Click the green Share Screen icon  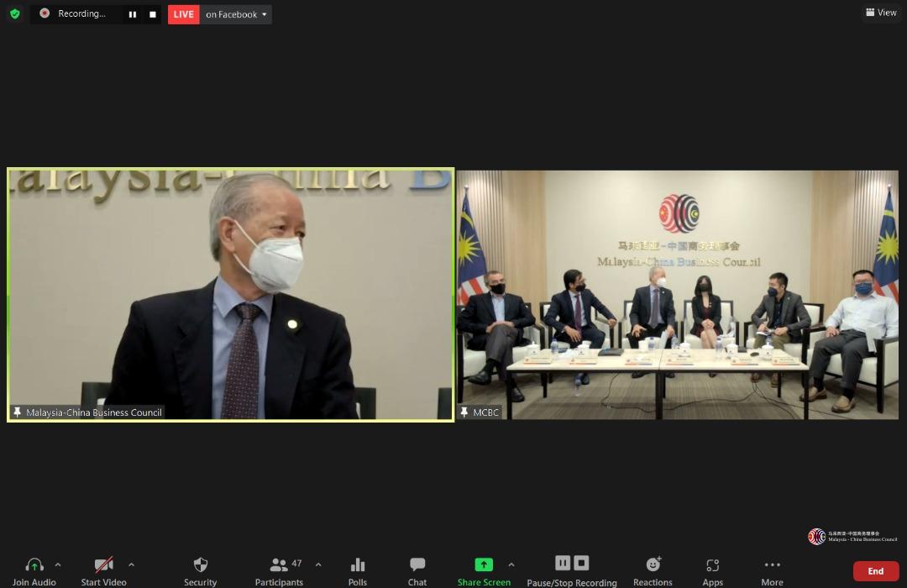[484, 564]
